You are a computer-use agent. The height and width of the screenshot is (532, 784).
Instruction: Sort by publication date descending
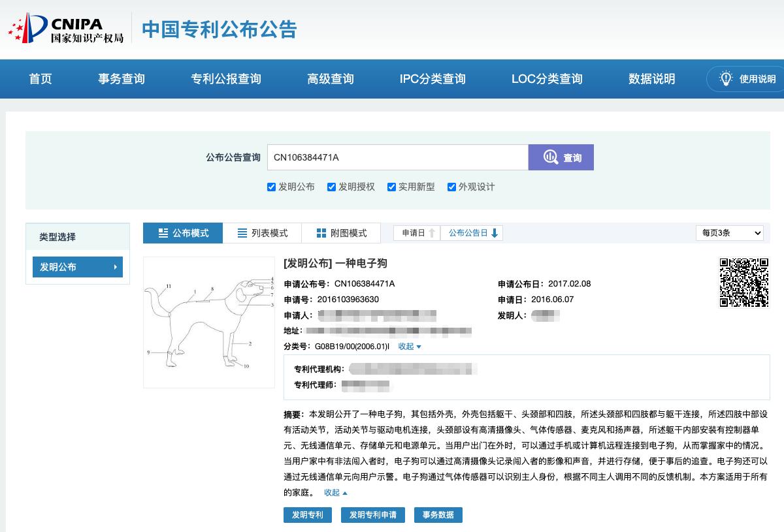(x=472, y=233)
